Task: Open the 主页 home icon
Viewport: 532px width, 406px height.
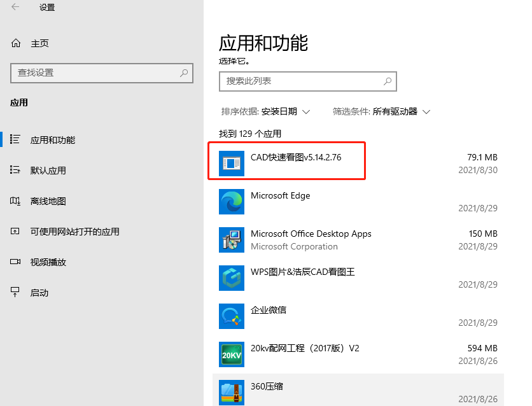Action: pyautogui.click(x=16, y=43)
